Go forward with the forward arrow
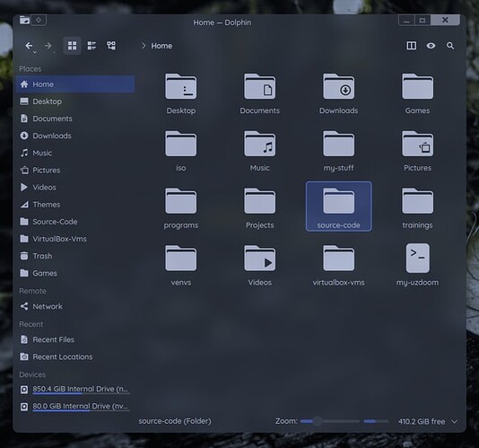479x448 pixels. (x=48, y=46)
